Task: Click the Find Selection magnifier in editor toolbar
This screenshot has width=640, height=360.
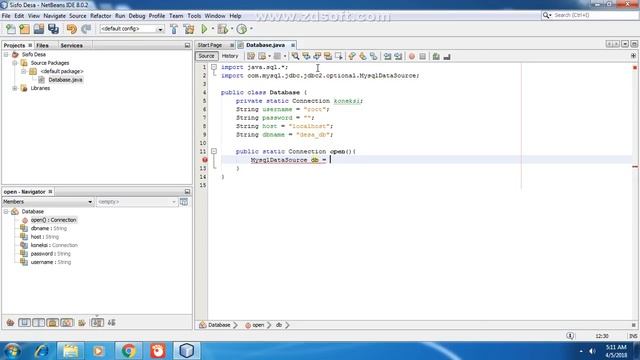Action: coord(295,56)
